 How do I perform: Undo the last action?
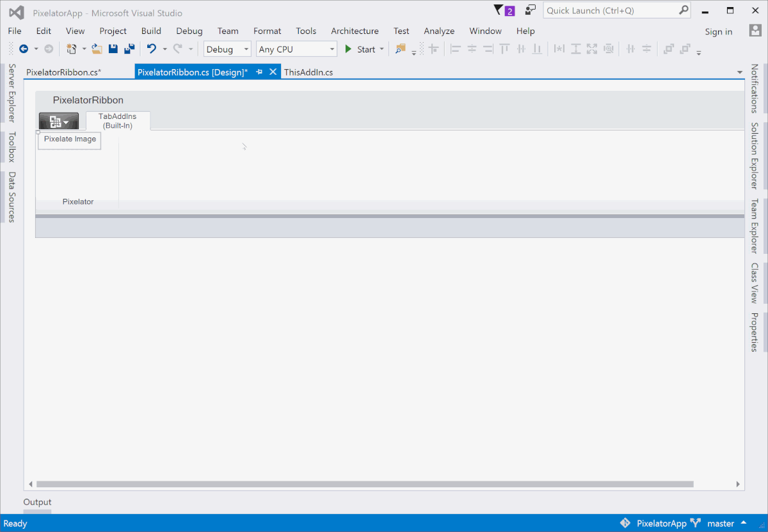click(x=152, y=49)
